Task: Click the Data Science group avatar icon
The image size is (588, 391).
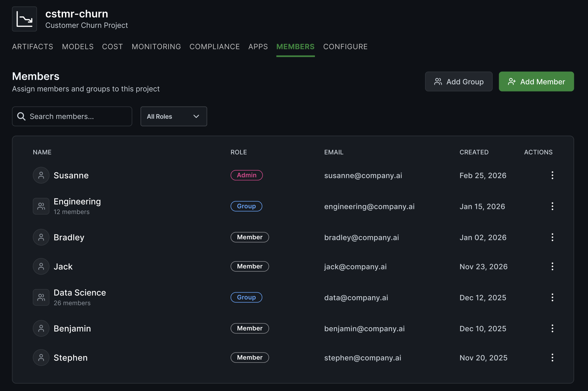Action: coord(41,297)
